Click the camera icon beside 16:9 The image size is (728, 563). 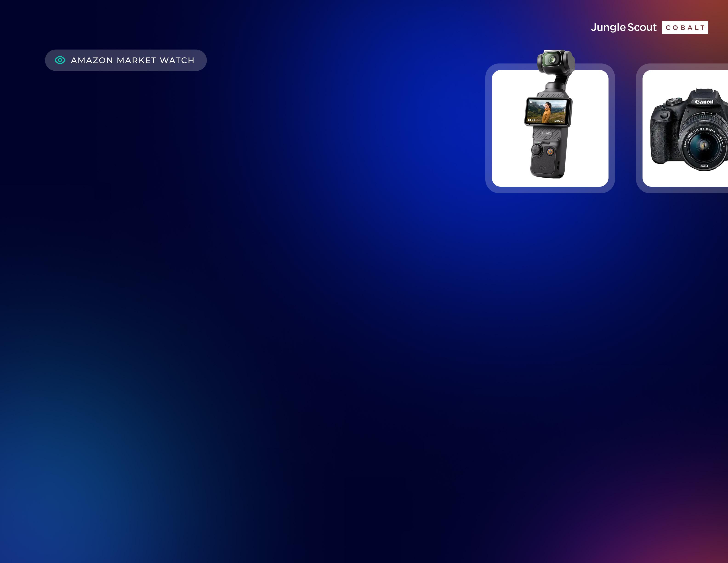pos(529,120)
